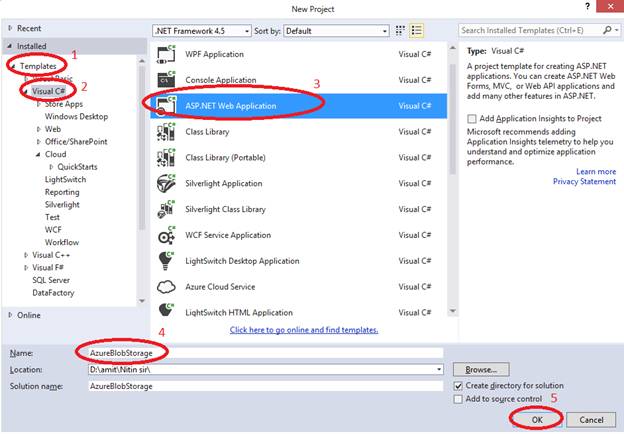
Task: Click the search magnifier icon
Action: coord(607,30)
